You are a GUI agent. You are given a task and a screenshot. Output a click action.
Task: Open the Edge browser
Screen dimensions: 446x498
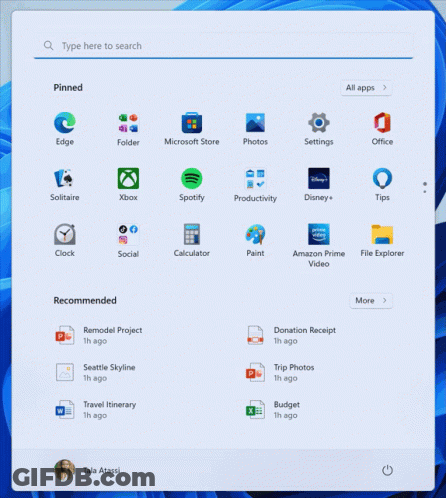(x=65, y=129)
